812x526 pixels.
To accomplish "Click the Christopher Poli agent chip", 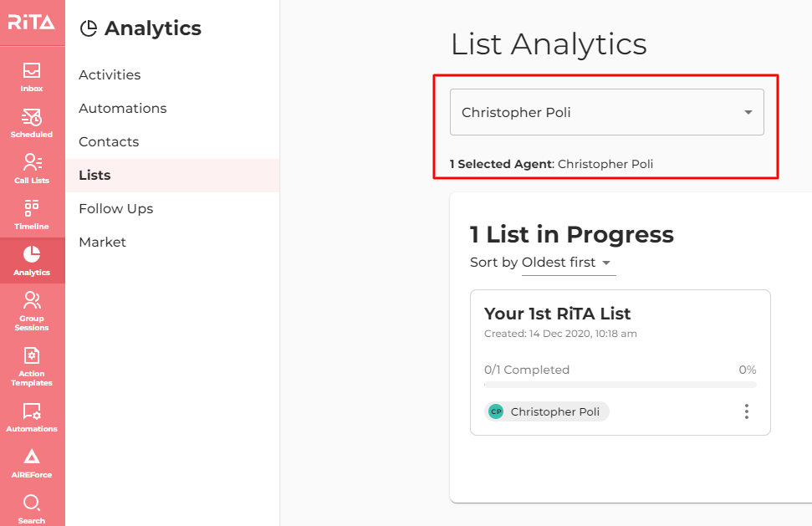I will coord(547,411).
